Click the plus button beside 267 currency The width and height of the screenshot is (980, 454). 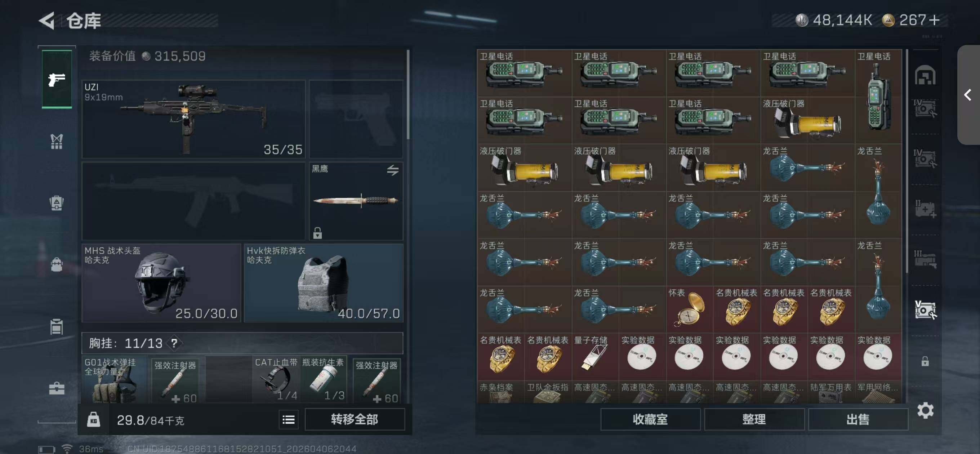pyautogui.click(x=934, y=20)
